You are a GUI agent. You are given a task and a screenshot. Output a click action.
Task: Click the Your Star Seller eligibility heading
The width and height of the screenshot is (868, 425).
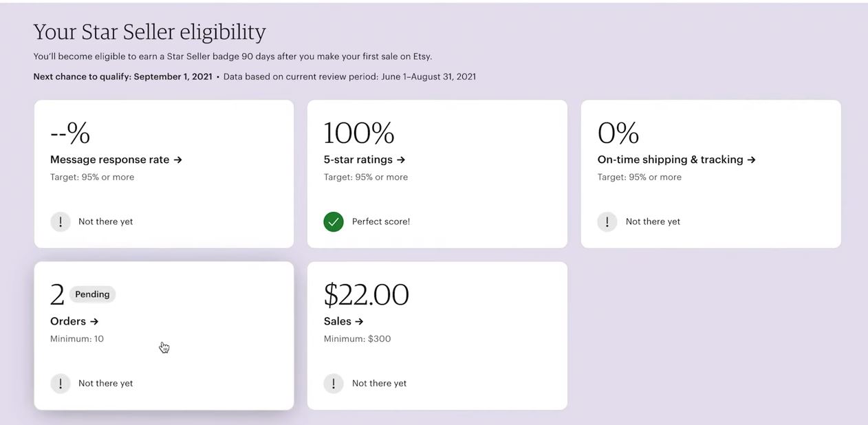[x=149, y=32]
